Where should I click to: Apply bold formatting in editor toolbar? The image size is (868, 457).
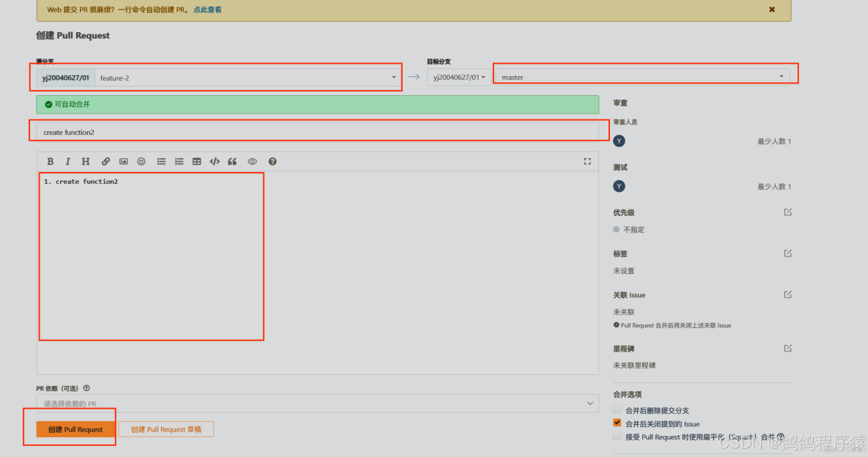51,162
